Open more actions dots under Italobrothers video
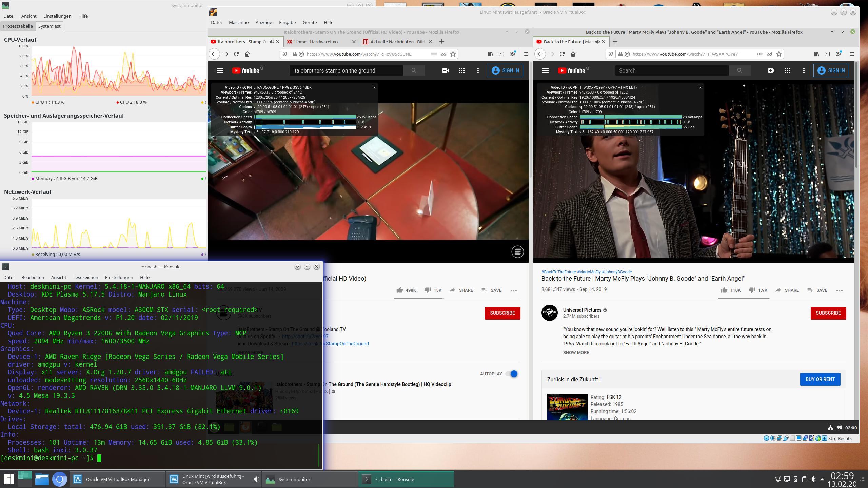The image size is (868, 488). pos(514,290)
